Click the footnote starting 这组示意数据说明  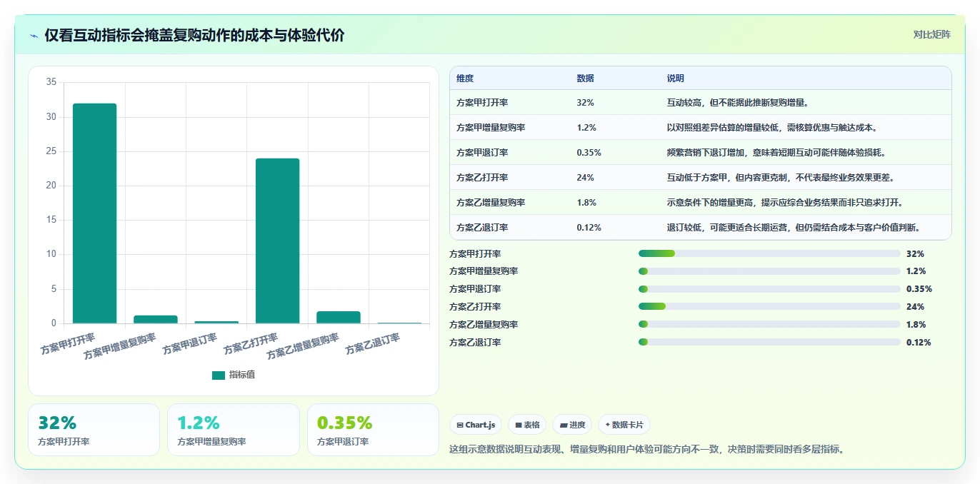click(x=647, y=449)
